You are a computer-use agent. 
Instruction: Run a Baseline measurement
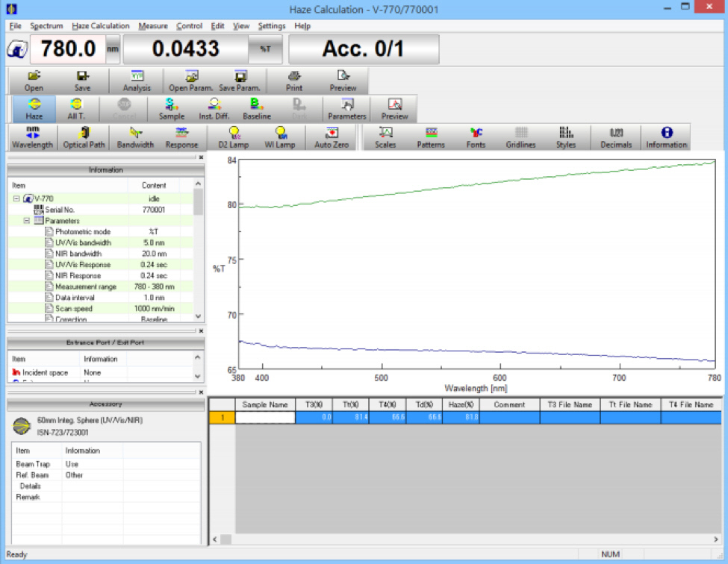coord(256,110)
